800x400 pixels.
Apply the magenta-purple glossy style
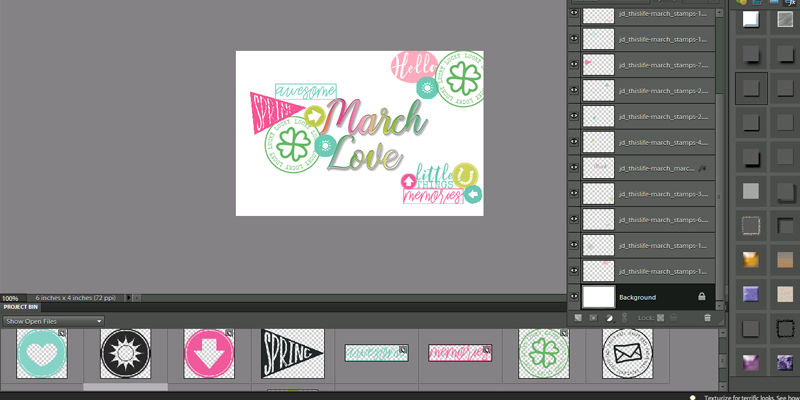pos(751,363)
